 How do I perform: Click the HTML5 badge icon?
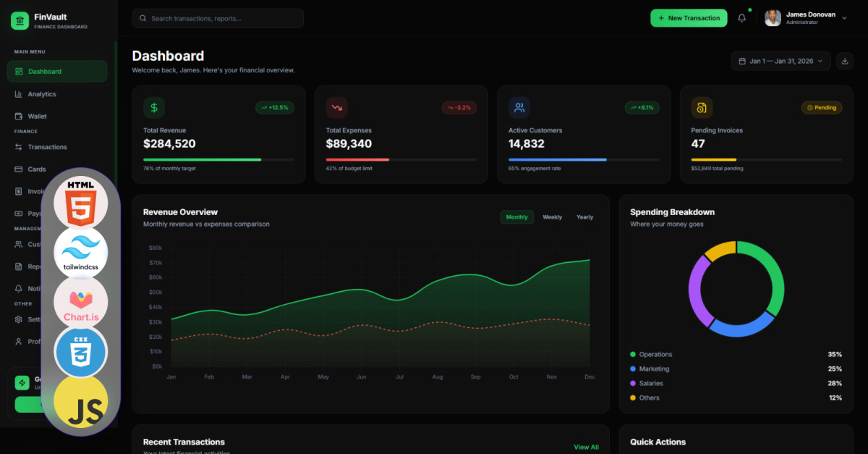coord(80,202)
